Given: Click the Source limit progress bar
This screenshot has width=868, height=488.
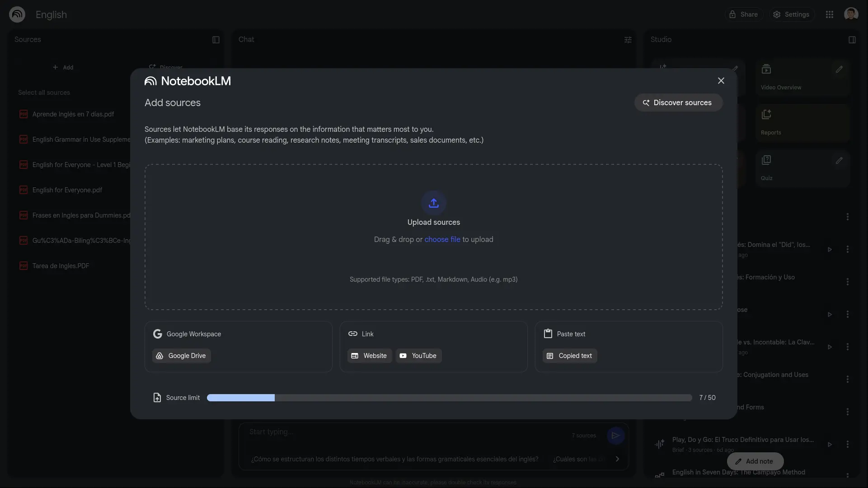Looking at the screenshot, I should click(x=449, y=398).
